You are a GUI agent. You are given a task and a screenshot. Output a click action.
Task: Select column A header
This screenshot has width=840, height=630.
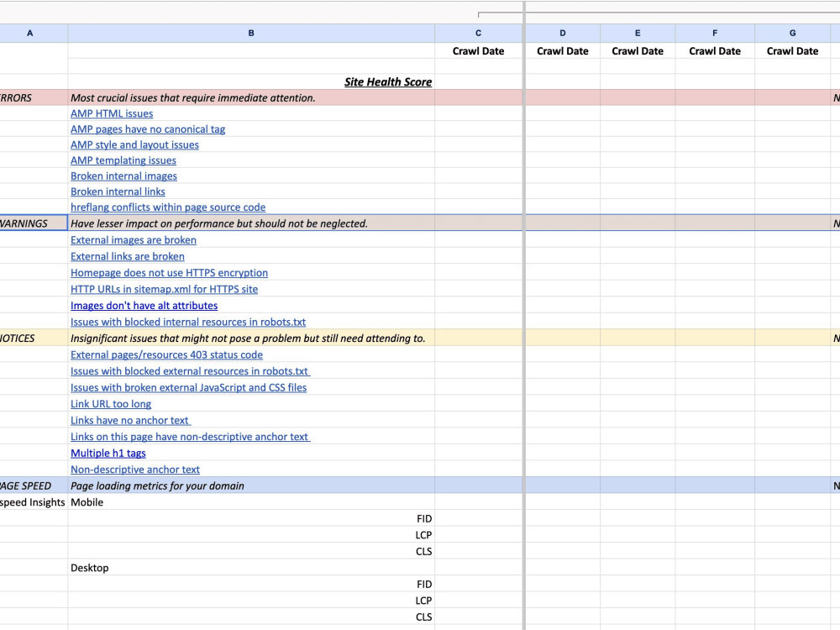point(30,34)
